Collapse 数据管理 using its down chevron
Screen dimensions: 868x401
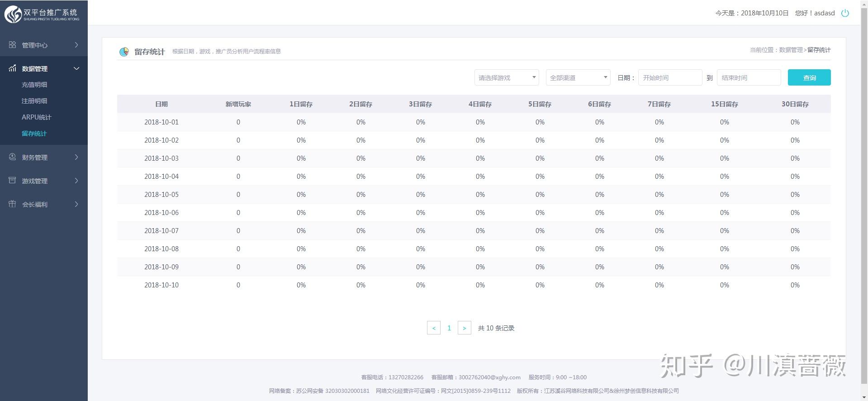(x=76, y=68)
